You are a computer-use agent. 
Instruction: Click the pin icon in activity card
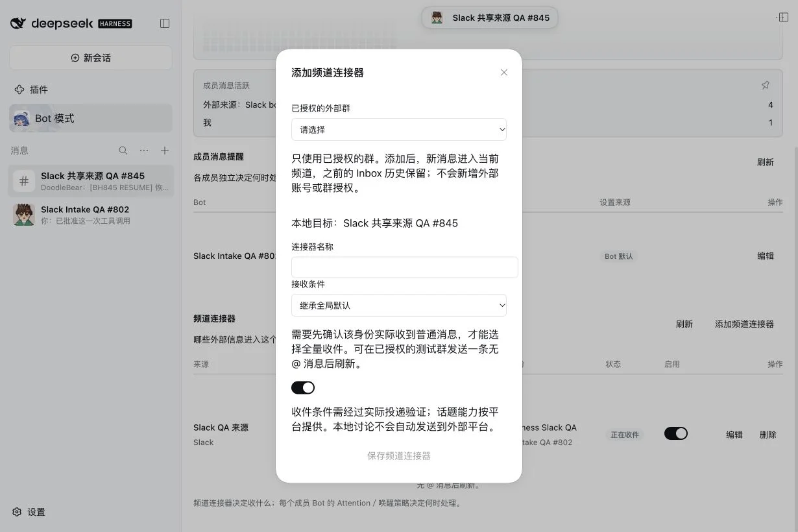tap(766, 85)
